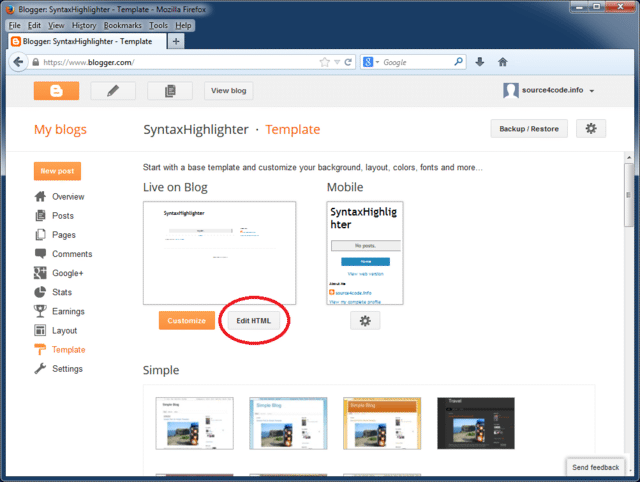Click the search magnifier icon

pos(458,62)
